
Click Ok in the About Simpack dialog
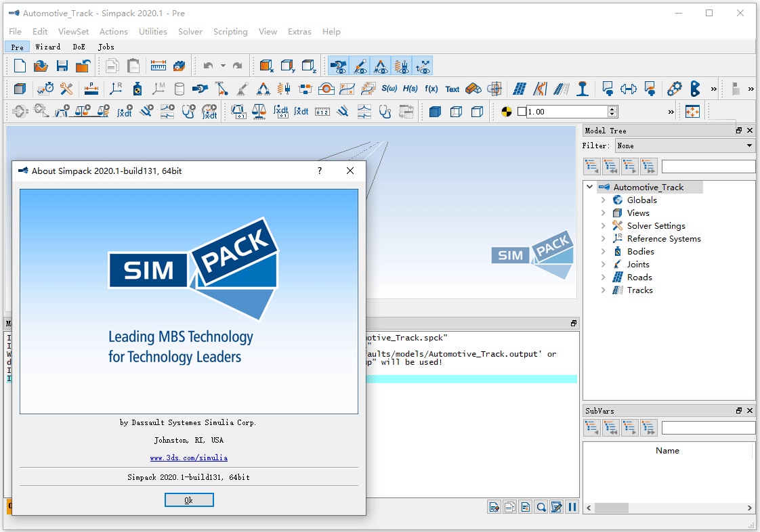click(189, 500)
